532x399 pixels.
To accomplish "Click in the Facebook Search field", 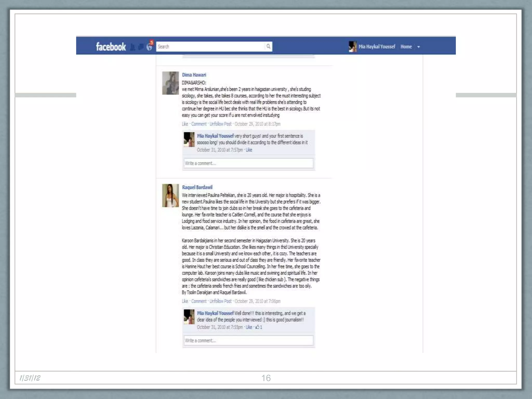I will point(210,47).
